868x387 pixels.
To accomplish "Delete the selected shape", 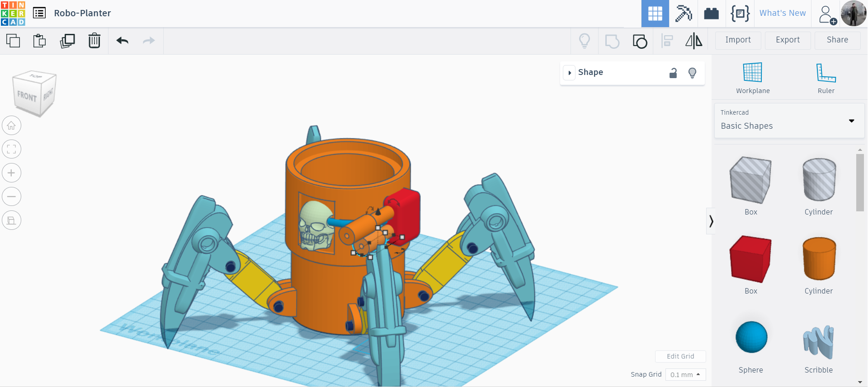I will pos(94,41).
